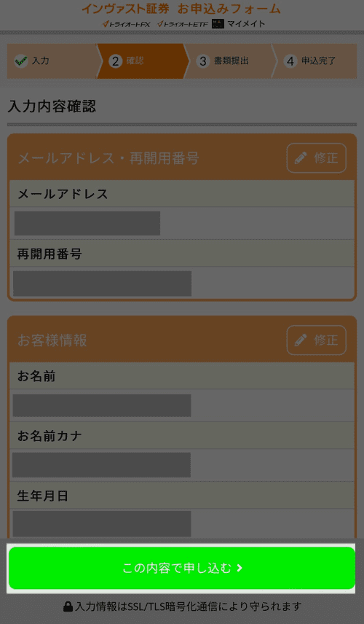The height and width of the screenshot is (624, 364).
Task: Click the マイメイト logo icon
Action: [x=218, y=24]
